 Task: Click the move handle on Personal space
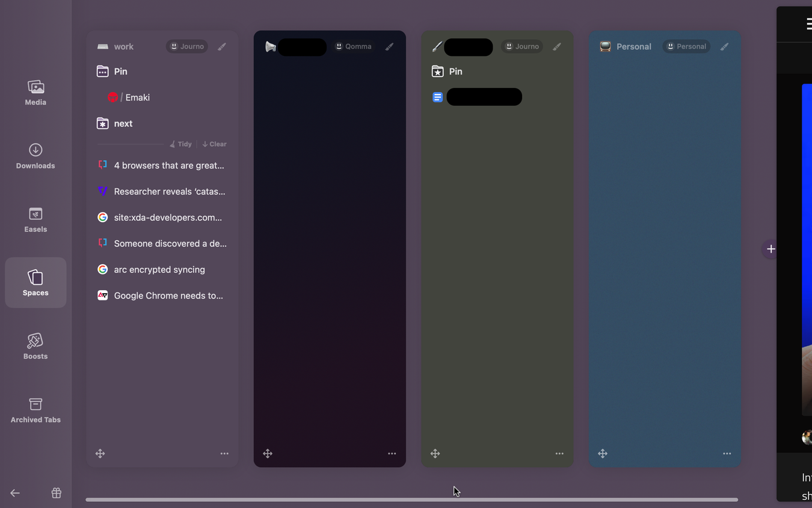(x=603, y=453)
